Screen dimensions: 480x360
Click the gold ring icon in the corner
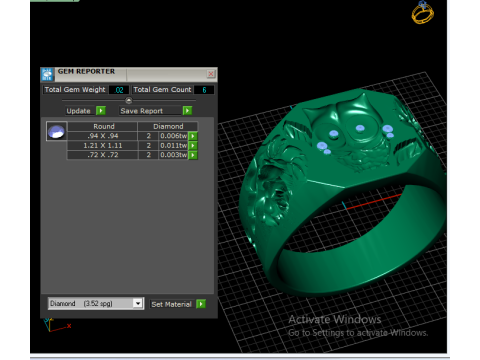[x=423, y=13]
